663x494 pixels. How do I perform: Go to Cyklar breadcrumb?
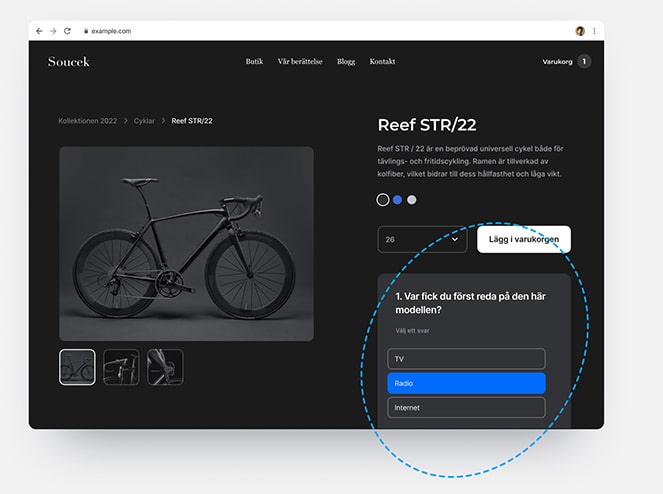click(146, 121)
